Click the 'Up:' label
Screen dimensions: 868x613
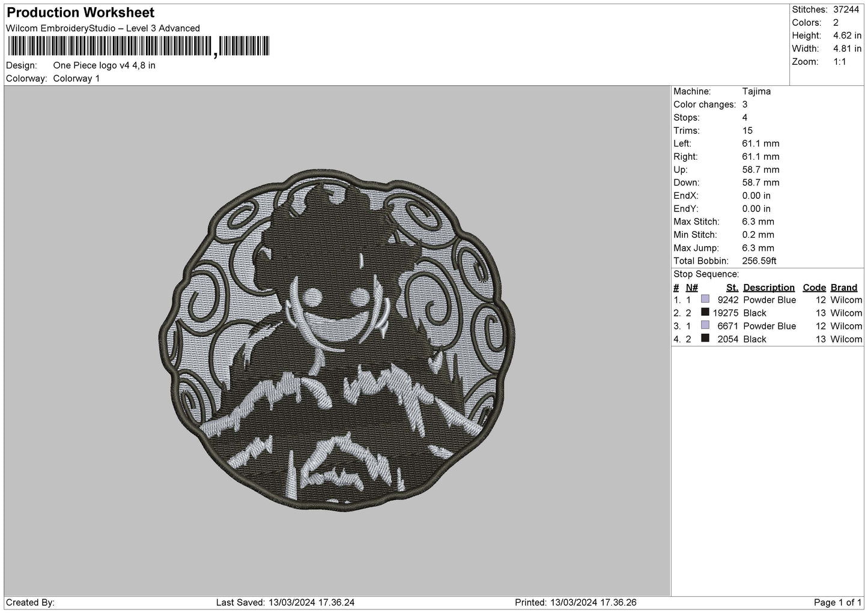point(680,170)
